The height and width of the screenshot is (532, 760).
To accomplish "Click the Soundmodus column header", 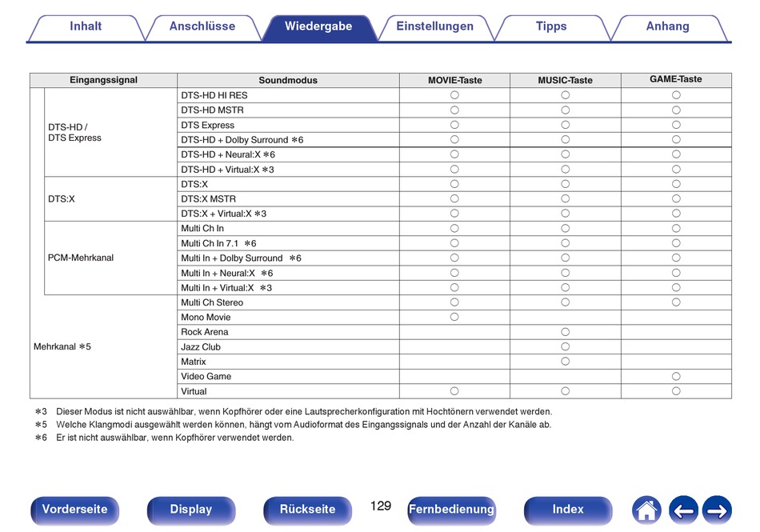I will (288, 81).
